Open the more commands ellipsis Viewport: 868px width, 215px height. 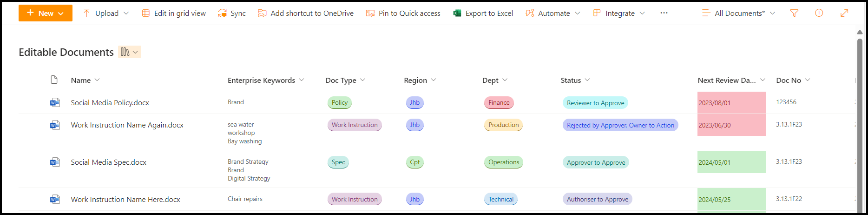[664, 13]
